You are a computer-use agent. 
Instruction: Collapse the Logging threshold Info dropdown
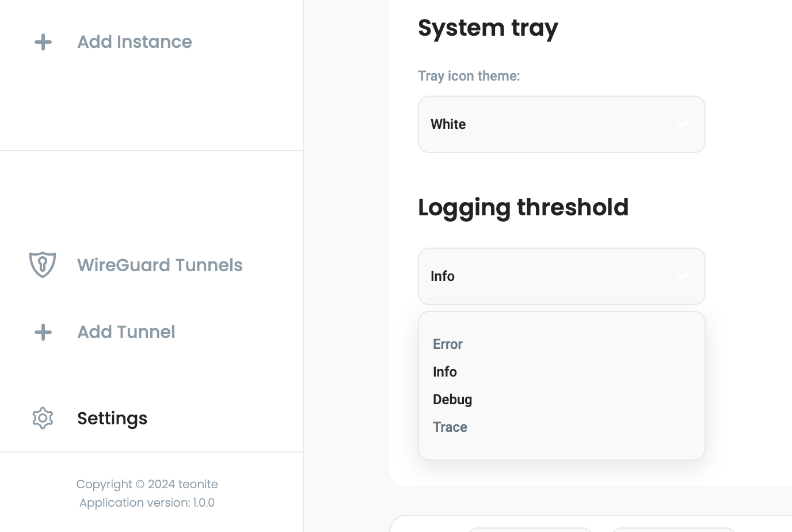[561, 276]
